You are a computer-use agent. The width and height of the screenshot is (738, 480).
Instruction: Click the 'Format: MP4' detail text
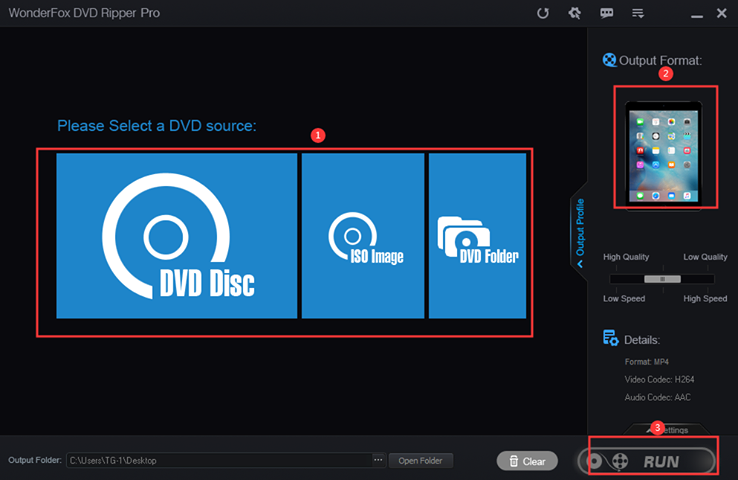[647, 361]
